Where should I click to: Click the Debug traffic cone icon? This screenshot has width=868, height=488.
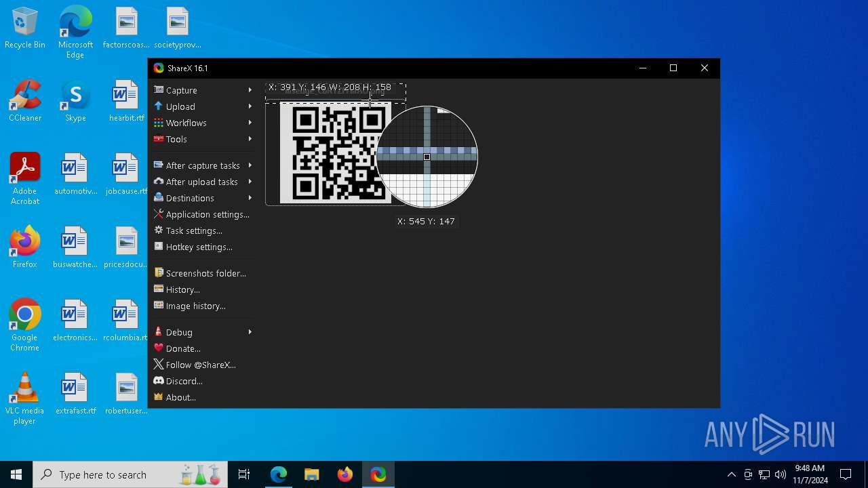[159, 331]
